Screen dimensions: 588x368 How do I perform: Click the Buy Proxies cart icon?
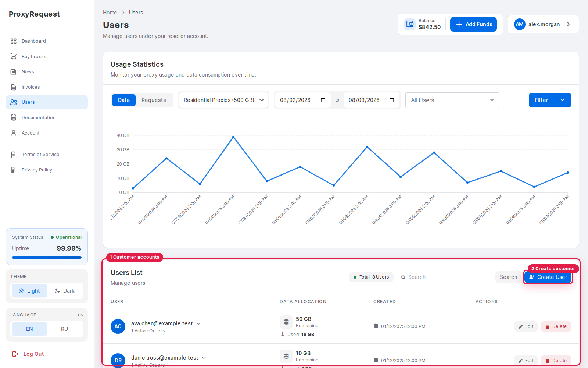tap(14, 57)
